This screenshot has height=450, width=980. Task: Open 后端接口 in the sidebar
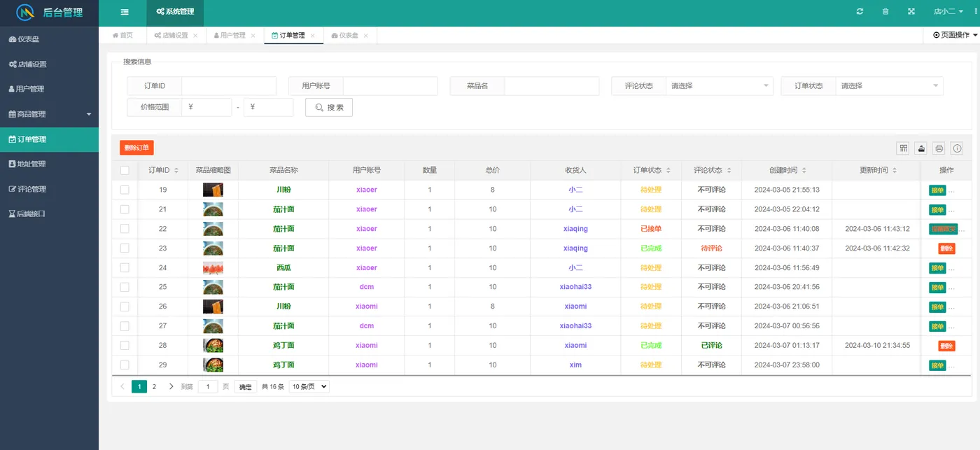tap(49, 214)
